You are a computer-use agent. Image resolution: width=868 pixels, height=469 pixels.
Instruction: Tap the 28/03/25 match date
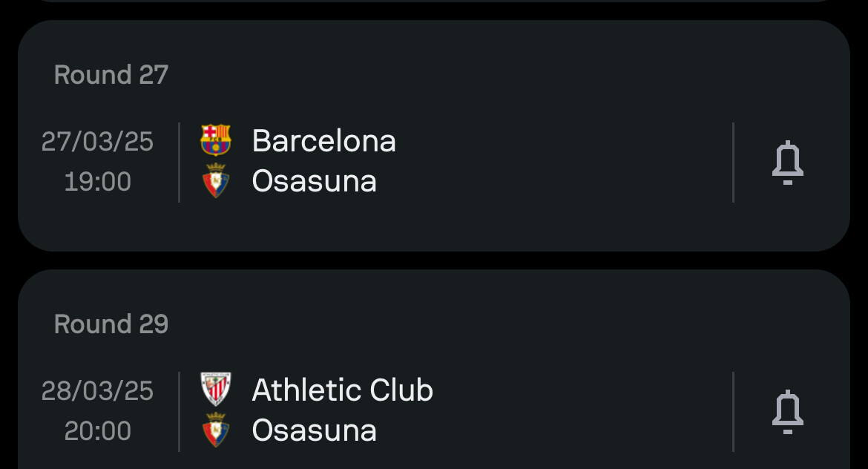pos(97,390)
